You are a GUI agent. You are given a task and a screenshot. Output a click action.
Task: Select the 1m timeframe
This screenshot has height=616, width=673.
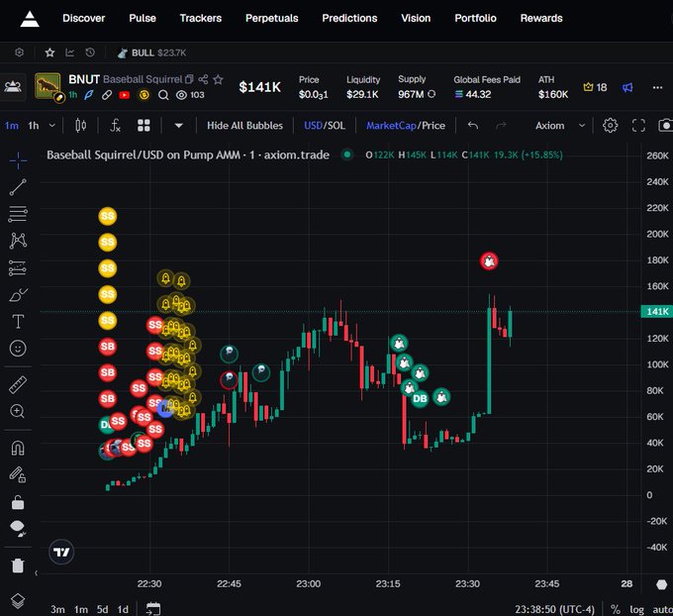pyautogui.click(x=12, y=126)
